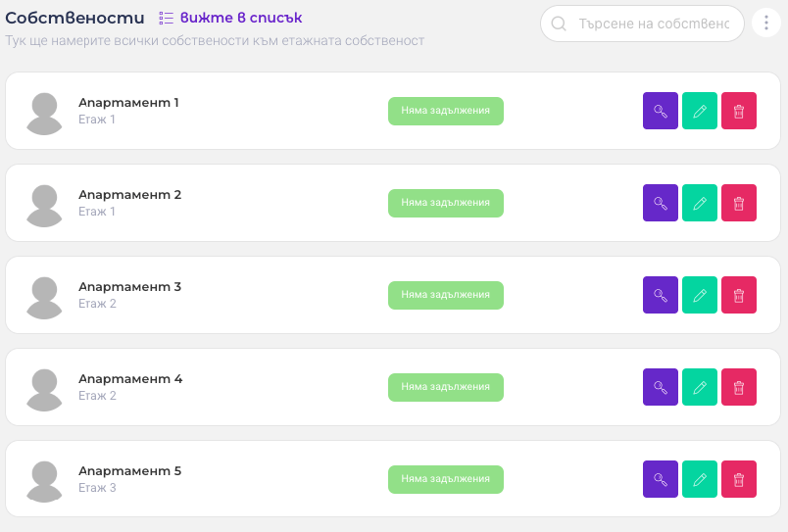Viewport: 788px width, 532px height.
Task: Open the Апартамент 3 property title
Action: [130, 287]
